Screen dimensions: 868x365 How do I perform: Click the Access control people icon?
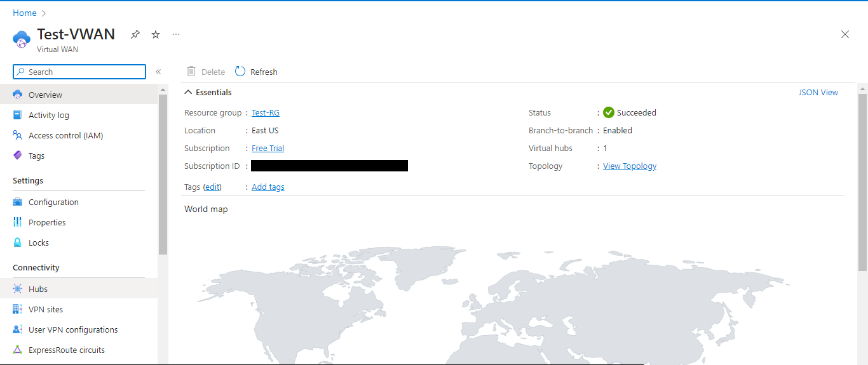tap(18, 135)
